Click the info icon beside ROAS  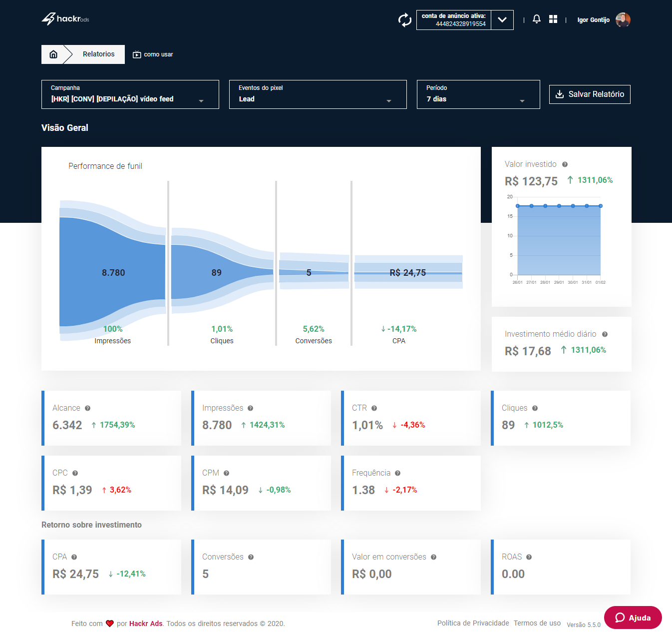click(x=529, y=557)
